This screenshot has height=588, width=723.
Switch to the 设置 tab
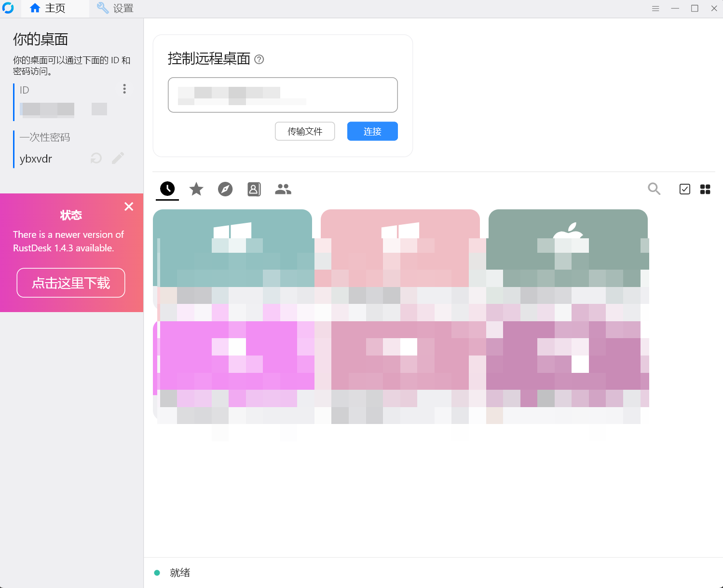coord(115,9)
